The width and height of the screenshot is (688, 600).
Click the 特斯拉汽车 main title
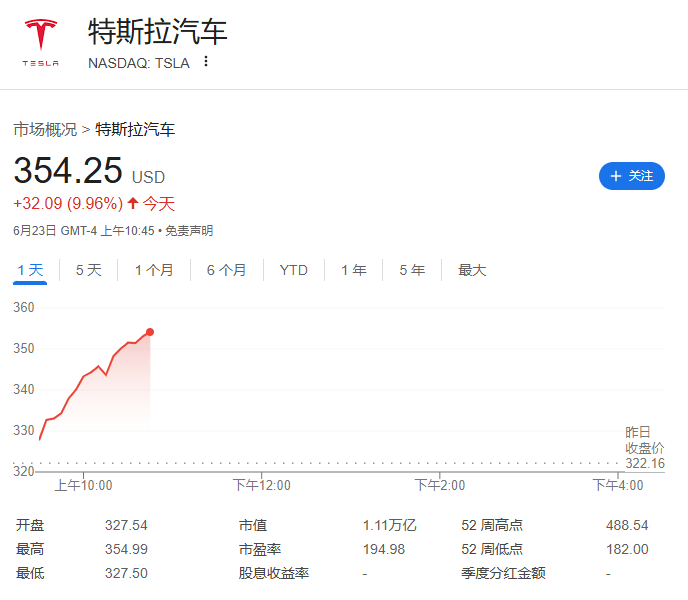pos(158,32)
